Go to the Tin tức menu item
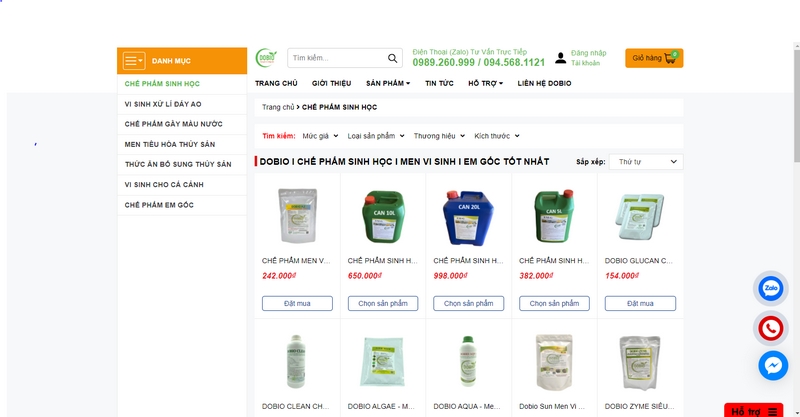800x417 pixels. pos(439,83)
